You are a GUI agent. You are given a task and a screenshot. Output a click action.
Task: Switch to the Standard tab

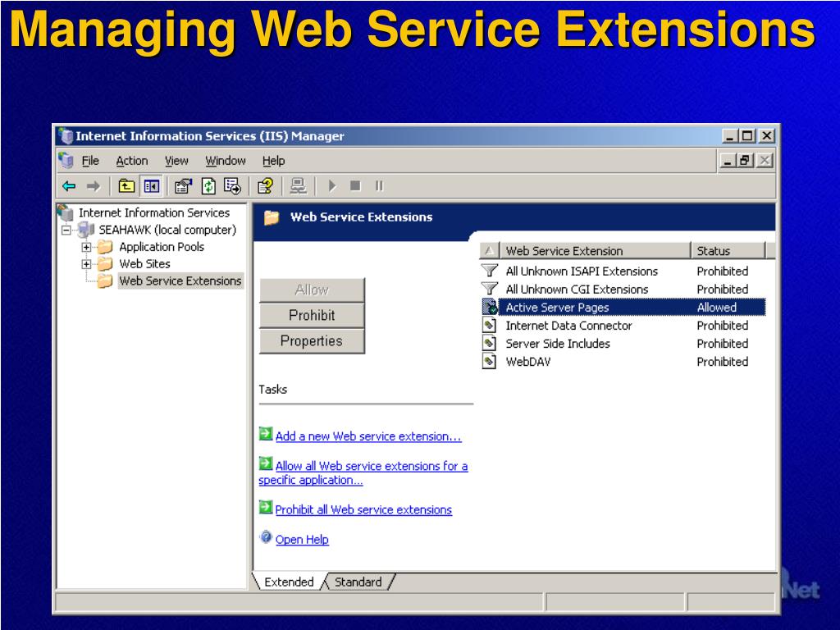358,582
